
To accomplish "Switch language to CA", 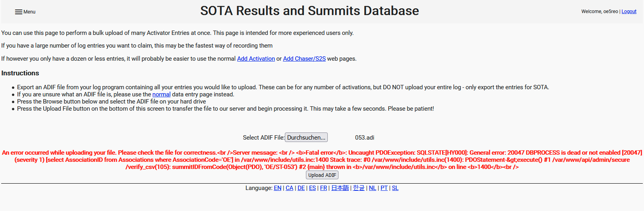I will (289, 188).
